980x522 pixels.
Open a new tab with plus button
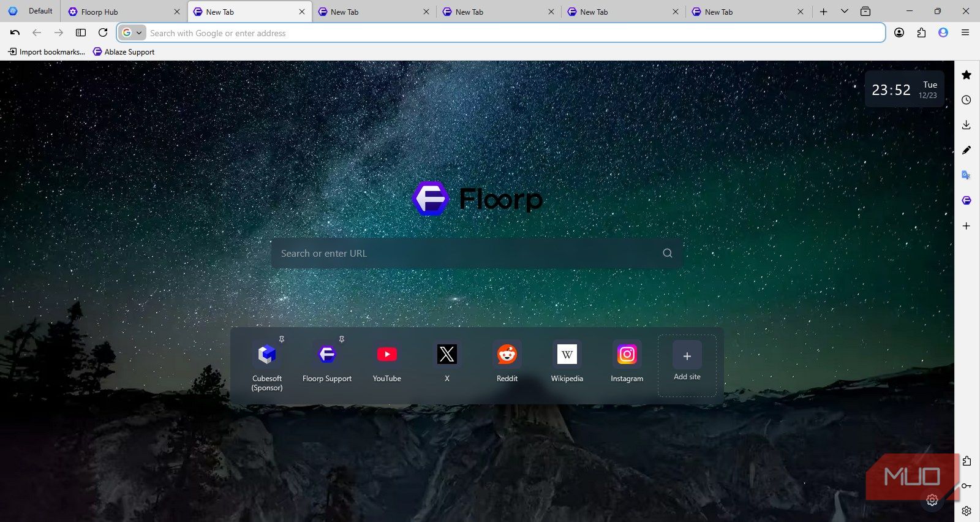[x=824, y=12]
